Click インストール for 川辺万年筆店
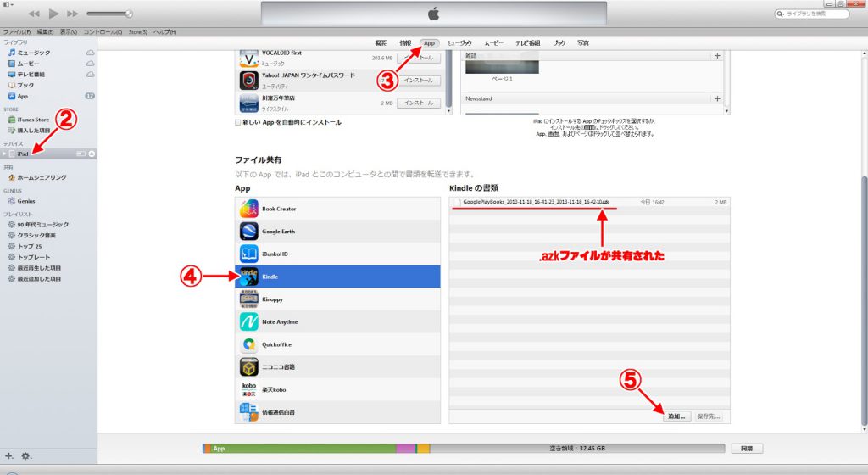The width and height of the screenshot is (868, 475). (419, 103)
